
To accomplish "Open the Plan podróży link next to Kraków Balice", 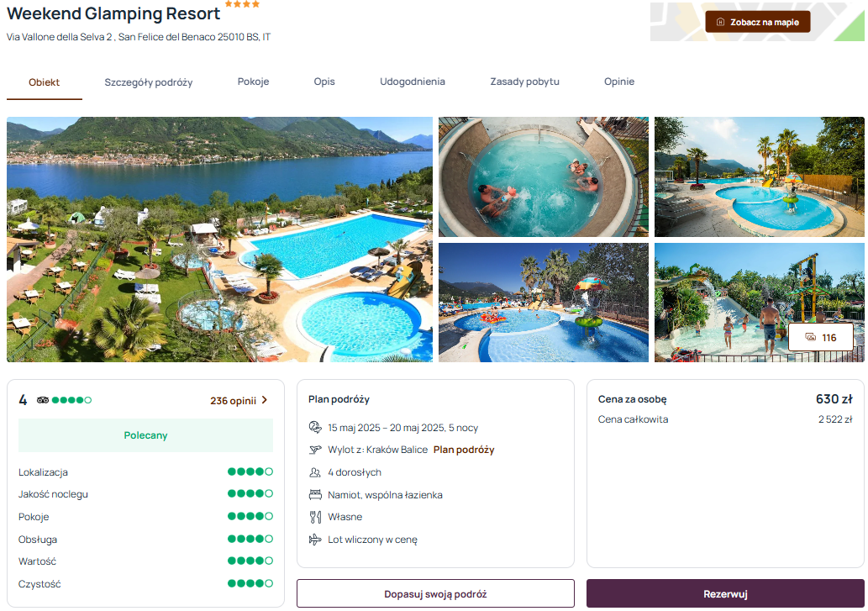I will 464,450.
